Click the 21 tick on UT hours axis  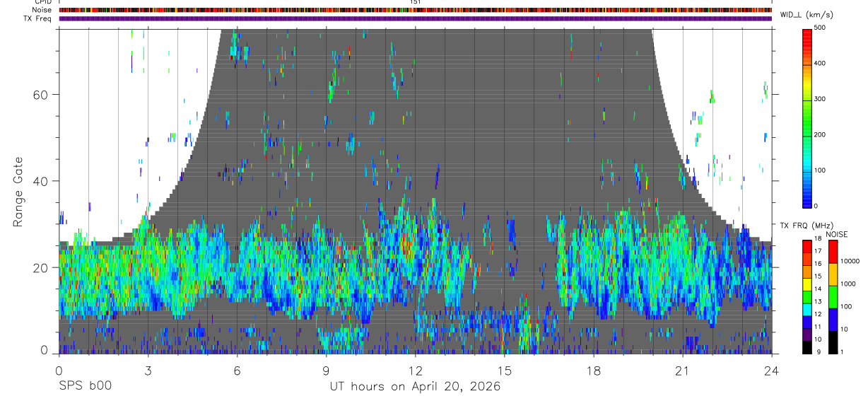[x=683, y=370]
